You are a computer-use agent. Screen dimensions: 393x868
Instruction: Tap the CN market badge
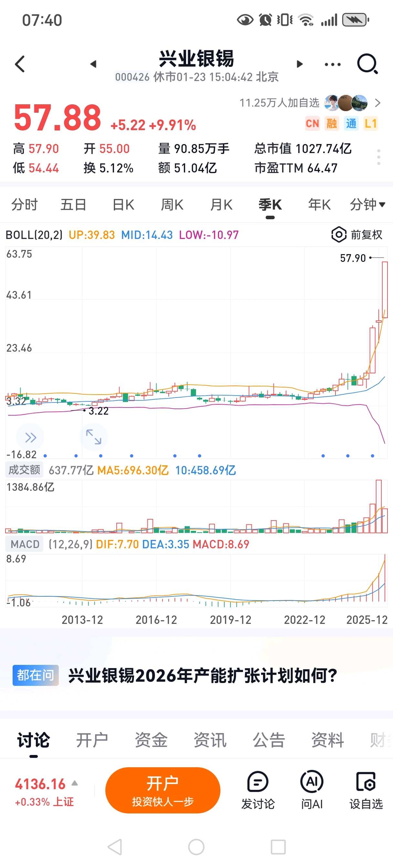[313, 124]
